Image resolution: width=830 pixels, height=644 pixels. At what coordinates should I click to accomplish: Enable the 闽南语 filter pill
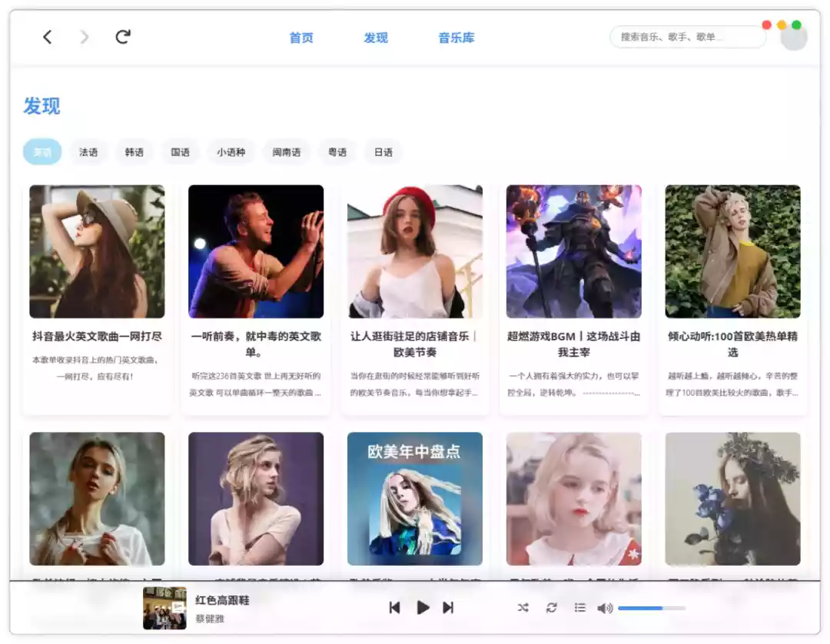286,151
